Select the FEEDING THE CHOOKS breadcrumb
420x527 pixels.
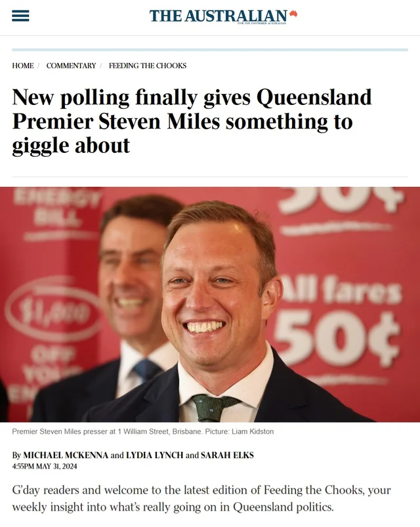pyautogui.click(x=148, y=66)
